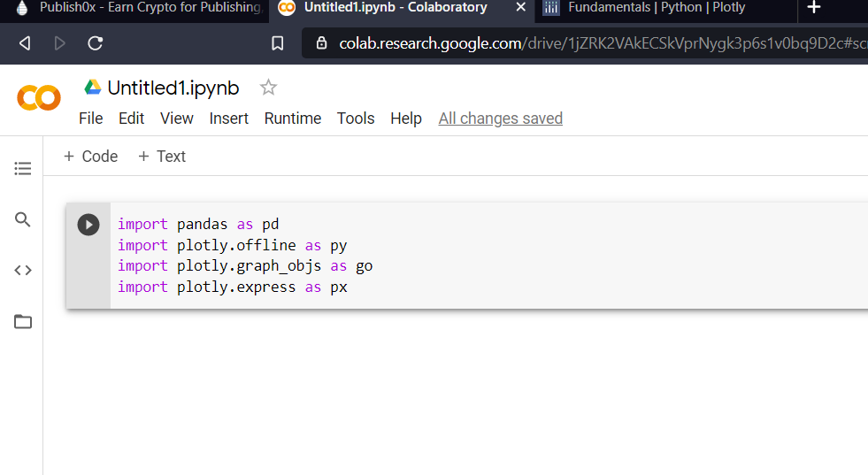Add a new code cell with + Code
The height and width of the screenshot is (475, 868).
90,157
